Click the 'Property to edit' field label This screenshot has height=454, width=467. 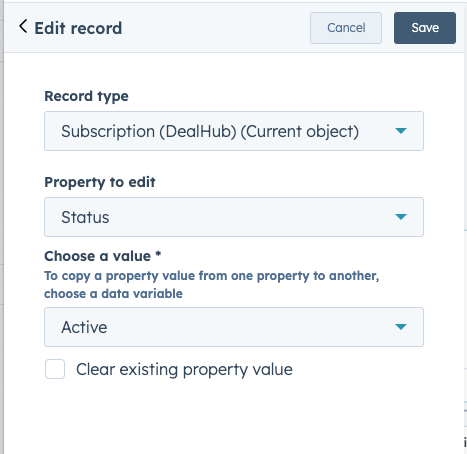100,182
